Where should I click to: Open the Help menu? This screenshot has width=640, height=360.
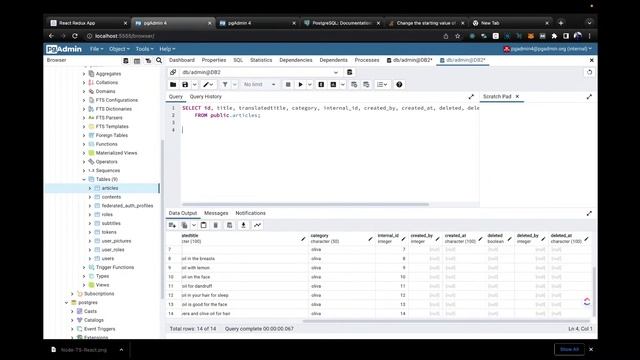tap(167, 49)
